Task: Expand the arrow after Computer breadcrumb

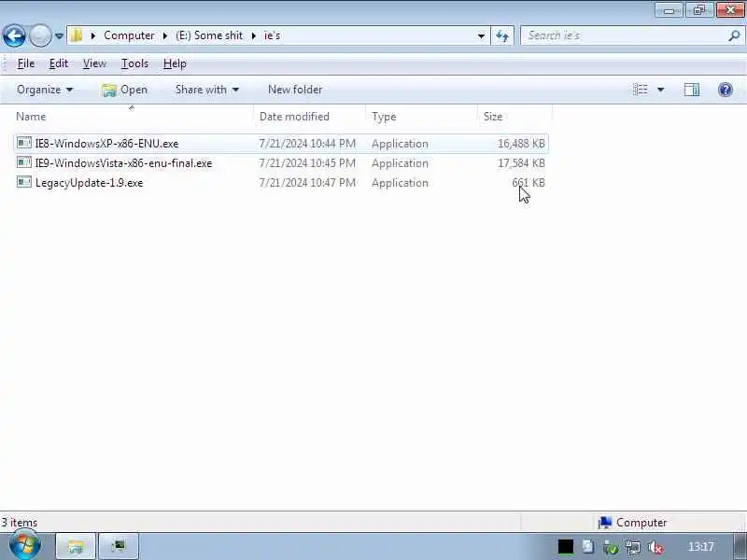Action: (x=165, y=35)
